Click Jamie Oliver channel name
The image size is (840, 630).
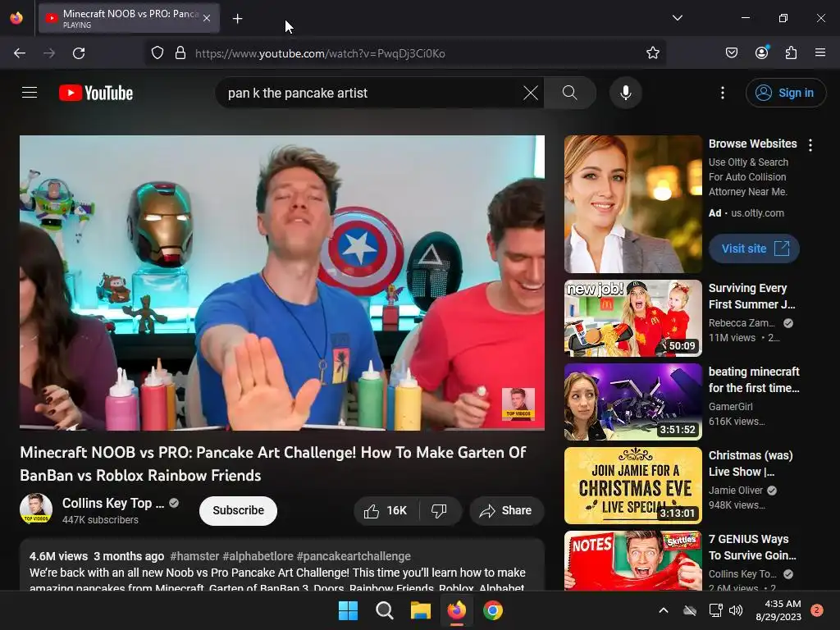pos(736,491)
